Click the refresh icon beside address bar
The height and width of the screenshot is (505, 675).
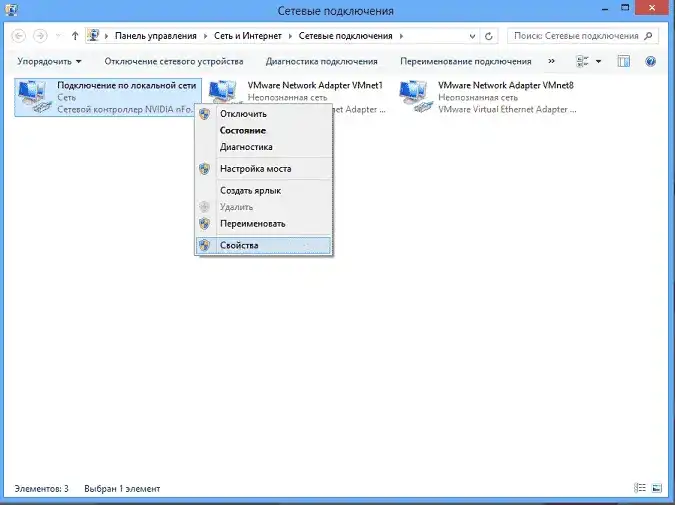coord(488,36)
